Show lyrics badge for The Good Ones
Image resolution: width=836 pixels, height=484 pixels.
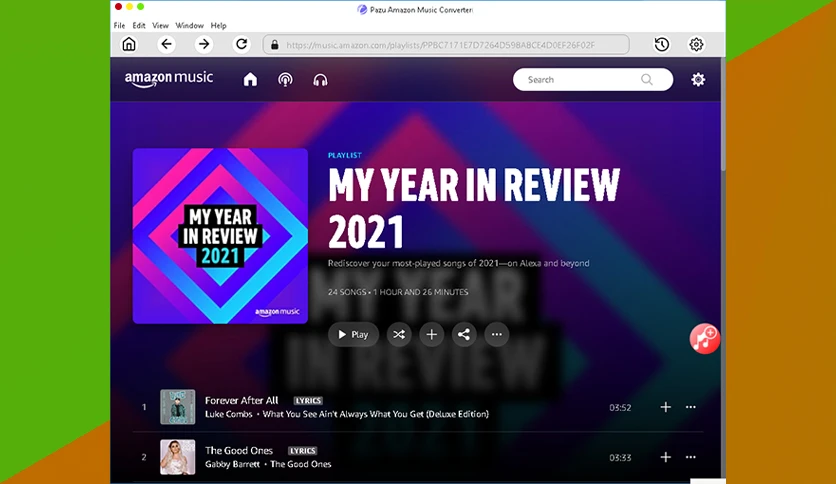click(302, 450)
